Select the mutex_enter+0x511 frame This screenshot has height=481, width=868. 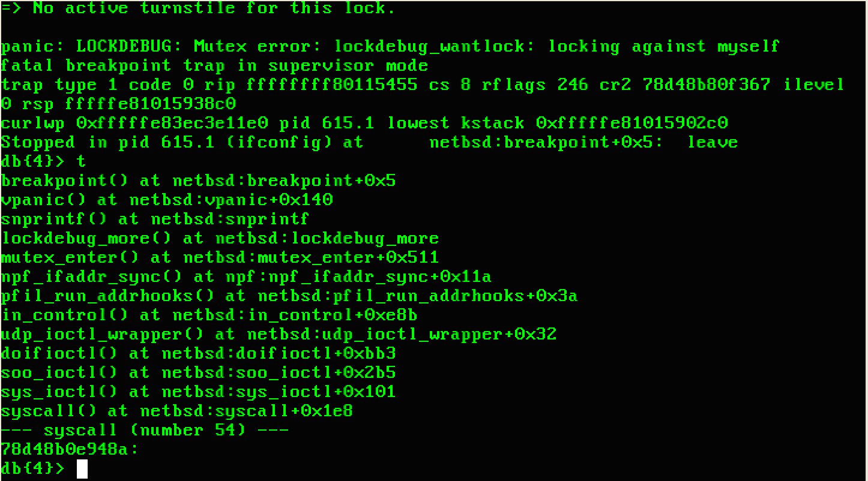220,257
